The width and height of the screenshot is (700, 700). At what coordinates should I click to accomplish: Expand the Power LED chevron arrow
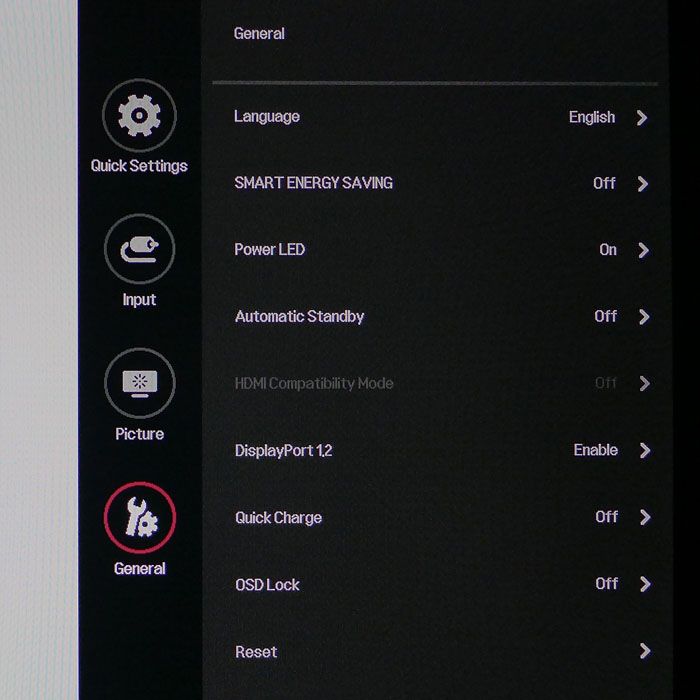[x=643, y=250]
